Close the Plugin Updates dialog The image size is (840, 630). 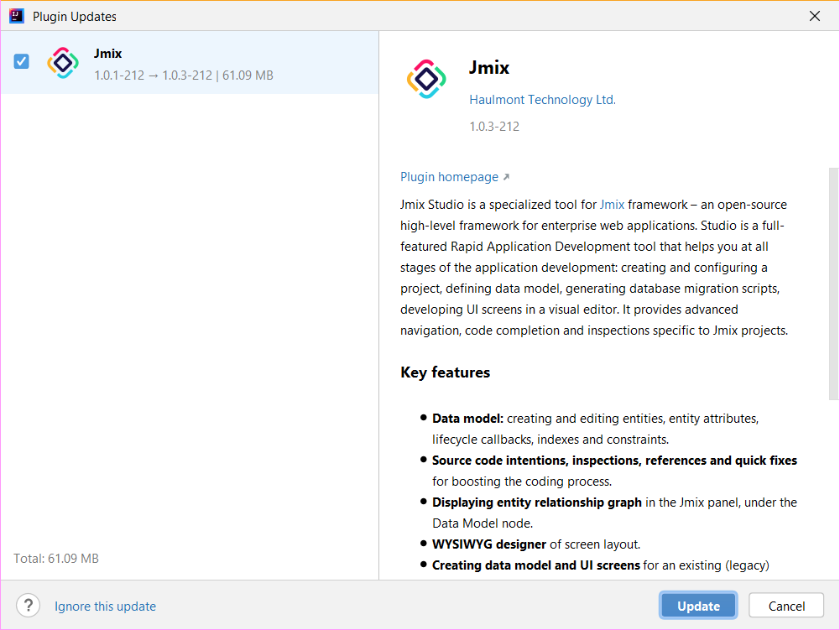[x=814, y=16]
